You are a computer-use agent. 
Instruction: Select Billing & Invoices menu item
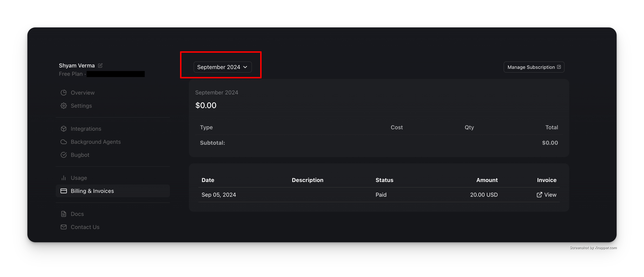92,191
